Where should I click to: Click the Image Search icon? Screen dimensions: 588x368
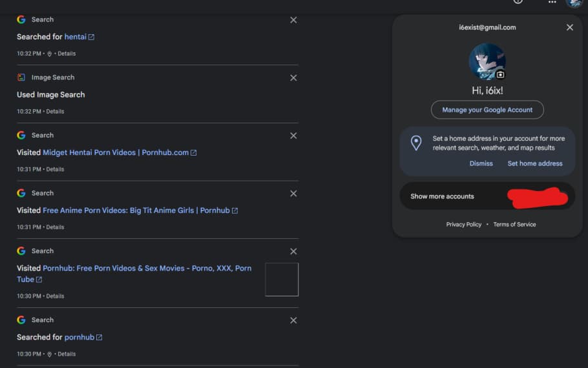(x=21, y=77)
